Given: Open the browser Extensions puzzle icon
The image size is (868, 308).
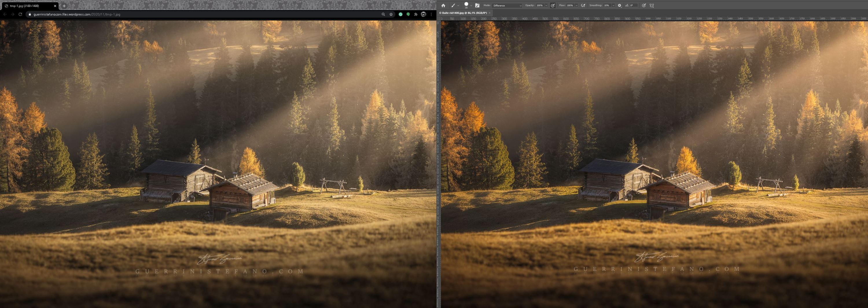Looking at the screenshot, I should coord(415,14).
